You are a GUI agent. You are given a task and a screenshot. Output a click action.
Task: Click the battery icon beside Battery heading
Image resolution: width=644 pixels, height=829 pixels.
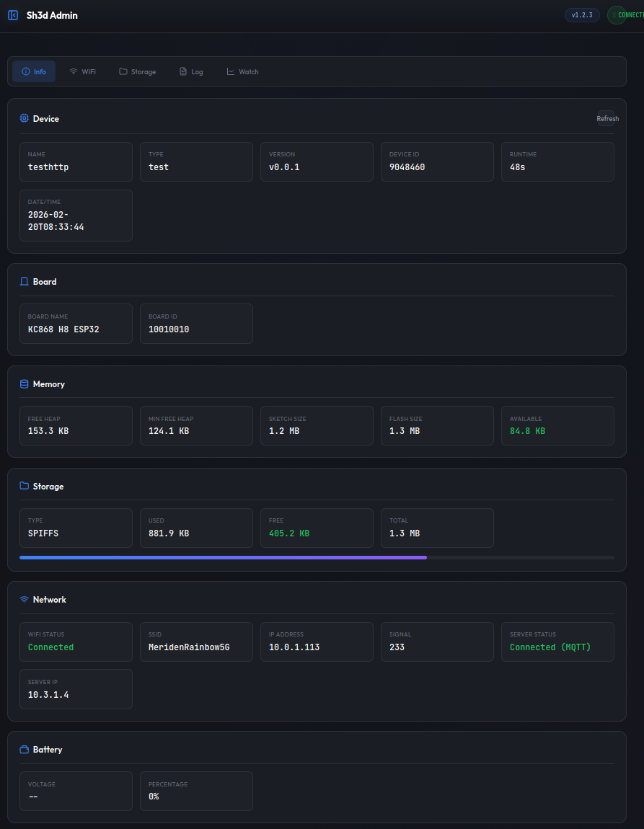point(24,750)
